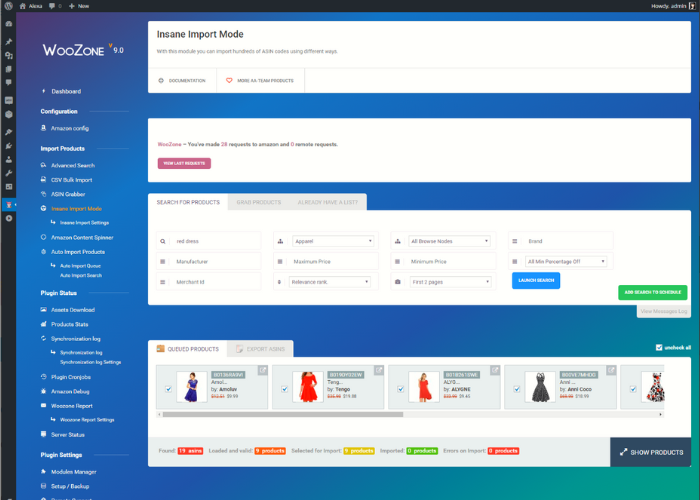Click the Merchant Id field
This screenshot has width=700, height=500.
click(208, 282)
